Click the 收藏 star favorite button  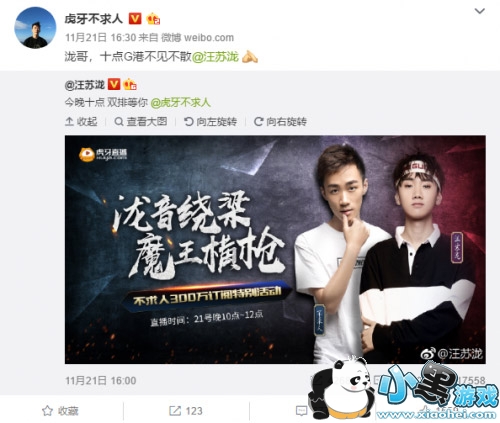(60, 411)
